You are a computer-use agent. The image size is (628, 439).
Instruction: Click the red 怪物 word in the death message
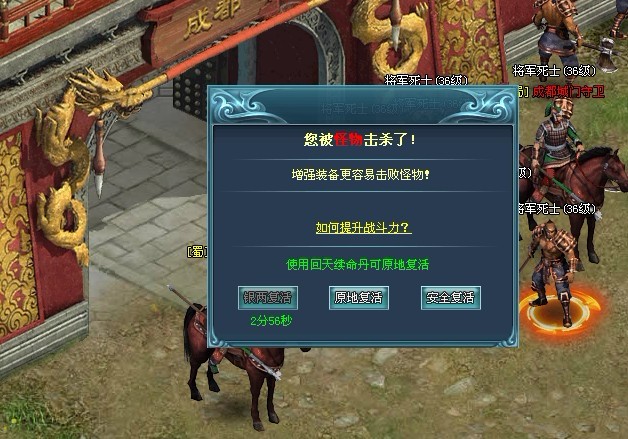point(348,139)
